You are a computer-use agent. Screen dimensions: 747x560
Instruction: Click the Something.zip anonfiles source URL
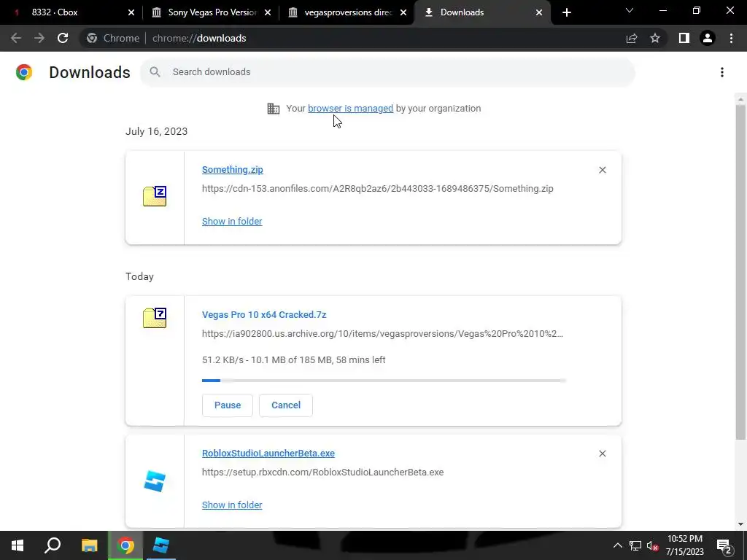[x=378, y=189]
